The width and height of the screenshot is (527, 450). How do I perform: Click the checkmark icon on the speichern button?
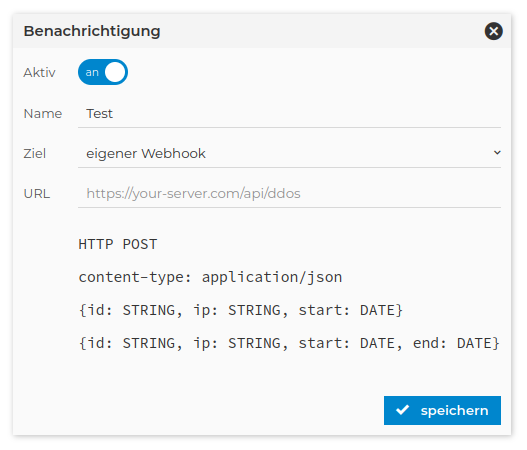tap(402, 410)
